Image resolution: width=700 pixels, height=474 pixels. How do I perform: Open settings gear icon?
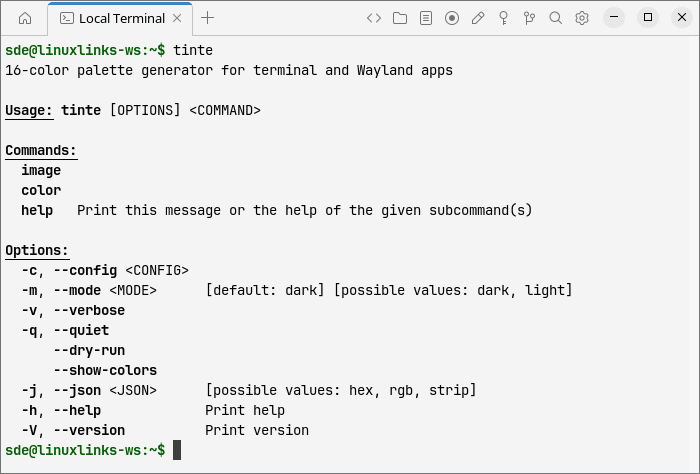tap(582, 18)
